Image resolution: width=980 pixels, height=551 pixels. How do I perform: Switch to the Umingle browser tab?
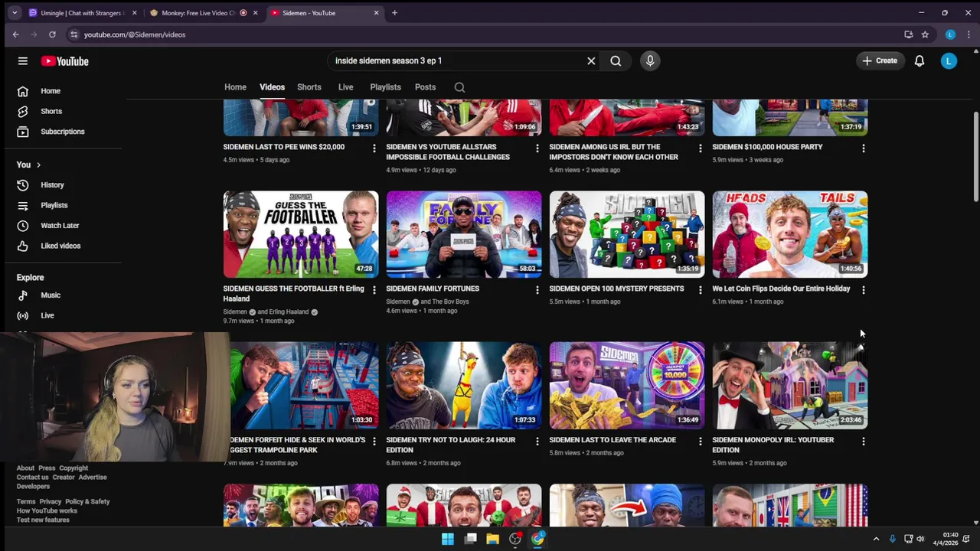pos(81,13)
